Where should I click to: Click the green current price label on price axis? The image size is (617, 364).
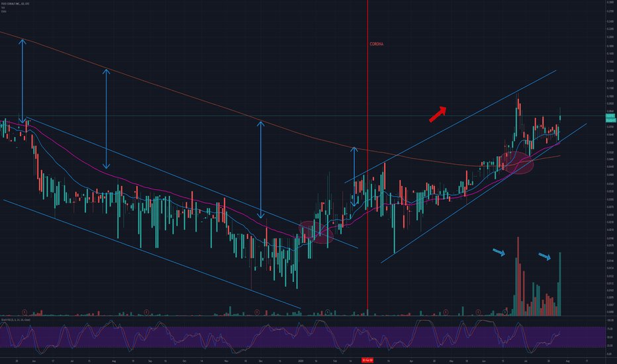pos(610,116)
